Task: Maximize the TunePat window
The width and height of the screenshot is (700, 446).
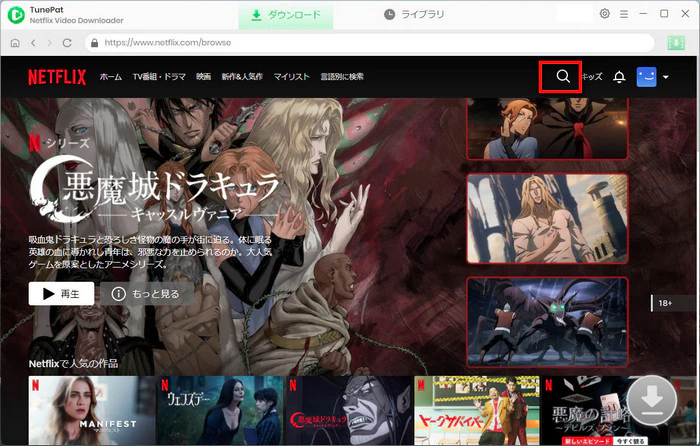Action: [x=664, y=14]
